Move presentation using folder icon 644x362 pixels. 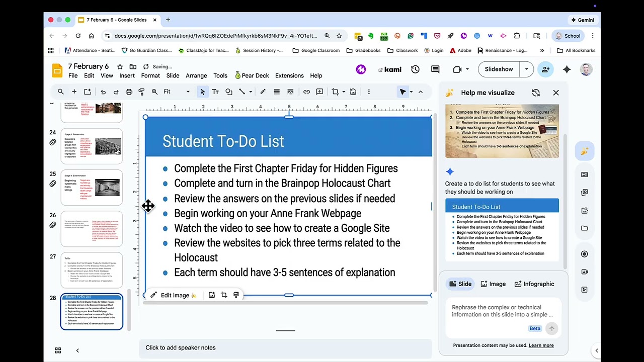coord(133,66)
